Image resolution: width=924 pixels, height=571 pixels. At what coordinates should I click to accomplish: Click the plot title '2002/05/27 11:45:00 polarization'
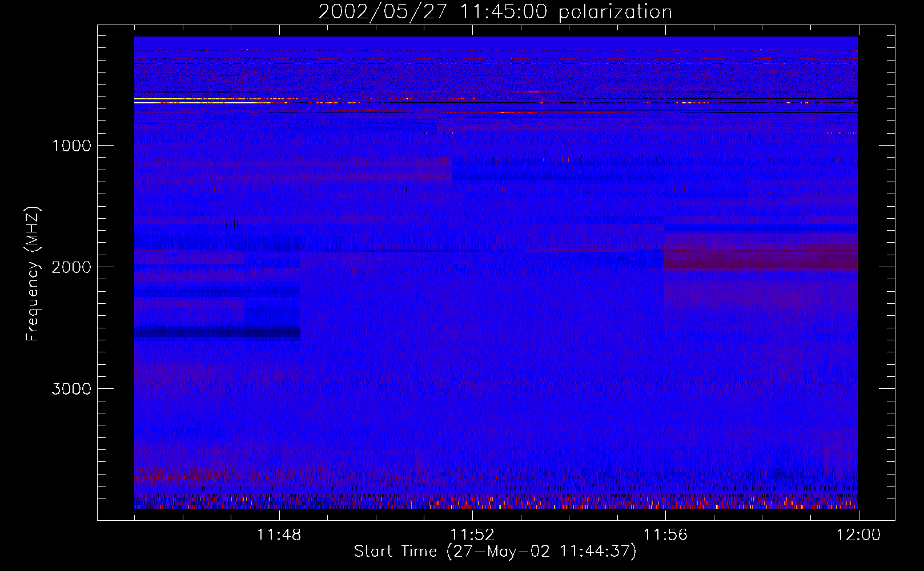point(495,12)
